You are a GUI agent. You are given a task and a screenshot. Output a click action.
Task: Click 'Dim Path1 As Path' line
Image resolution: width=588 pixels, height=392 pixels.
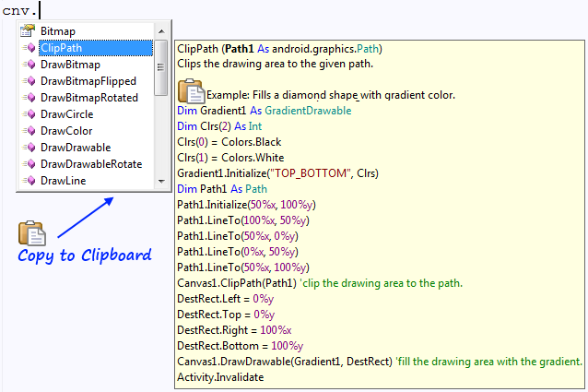coord(222,189)
